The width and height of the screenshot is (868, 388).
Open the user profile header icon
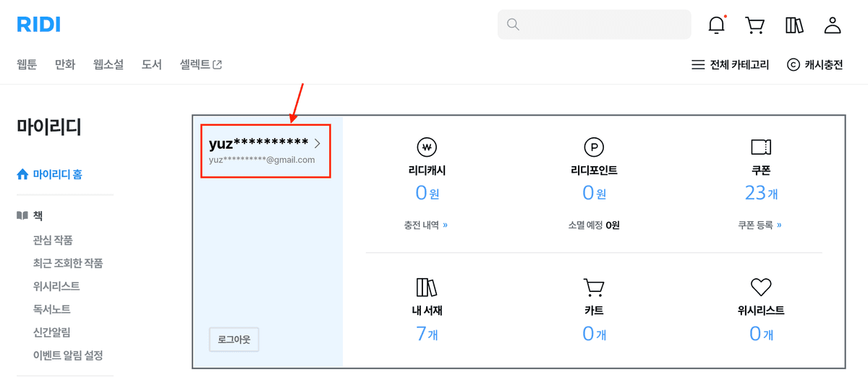[x=833, y=25]
